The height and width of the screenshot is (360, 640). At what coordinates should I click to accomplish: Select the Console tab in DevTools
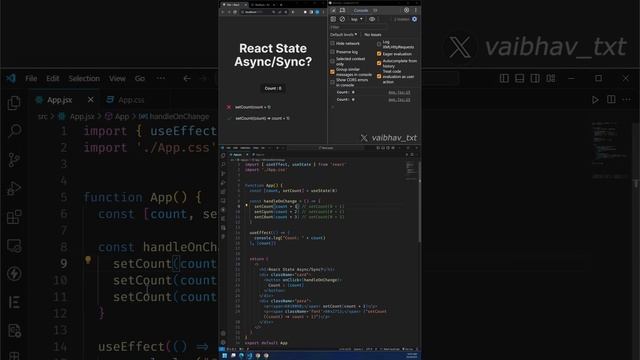pyautogui.click(x=360, y=10)
